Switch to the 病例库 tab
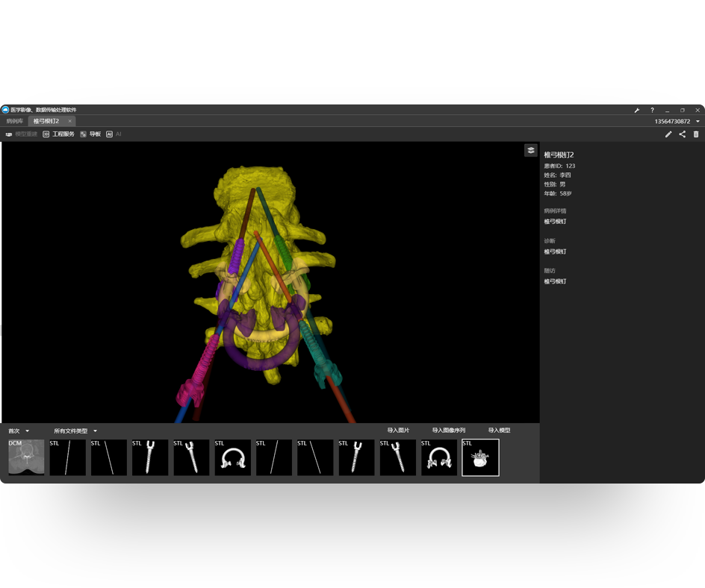 pos(14,121)
